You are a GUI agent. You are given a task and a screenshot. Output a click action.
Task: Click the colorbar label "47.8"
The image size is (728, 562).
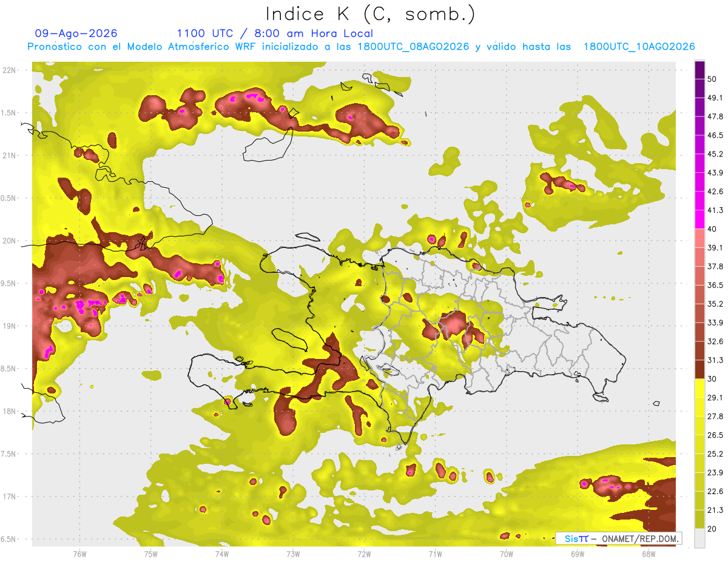pyautogui.click(x=715, y=116)
